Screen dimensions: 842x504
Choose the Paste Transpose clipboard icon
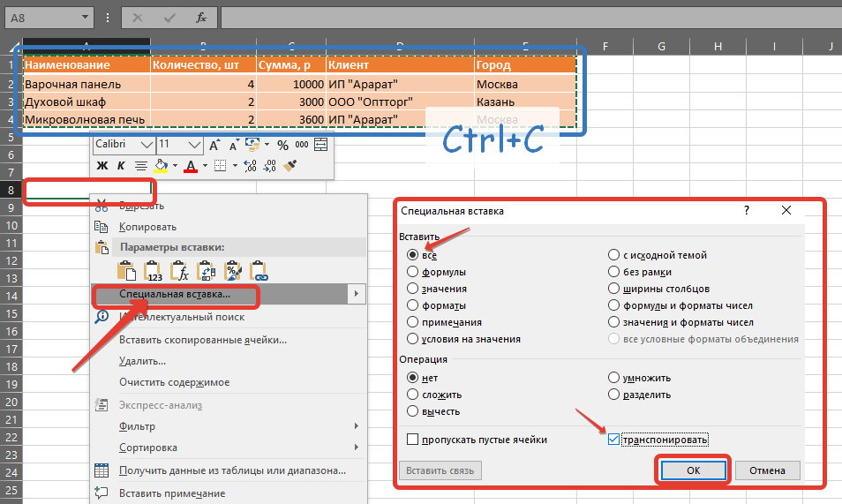(207, 270)
